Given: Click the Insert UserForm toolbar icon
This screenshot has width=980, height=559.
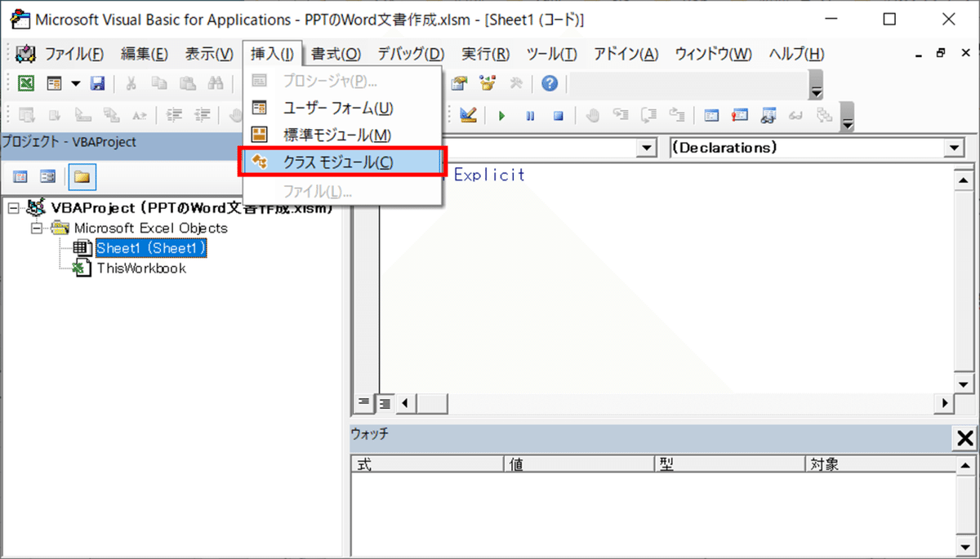Looking at the screenshot, I should pyautogui.click(x=54, y=83).
